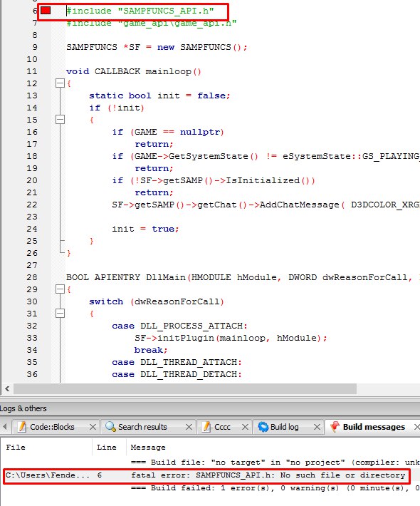Viewport: 420px width, 506px height.
Task: Click the 'Build failed: 1 error(s)' message
Action: [x=275, y=488]
